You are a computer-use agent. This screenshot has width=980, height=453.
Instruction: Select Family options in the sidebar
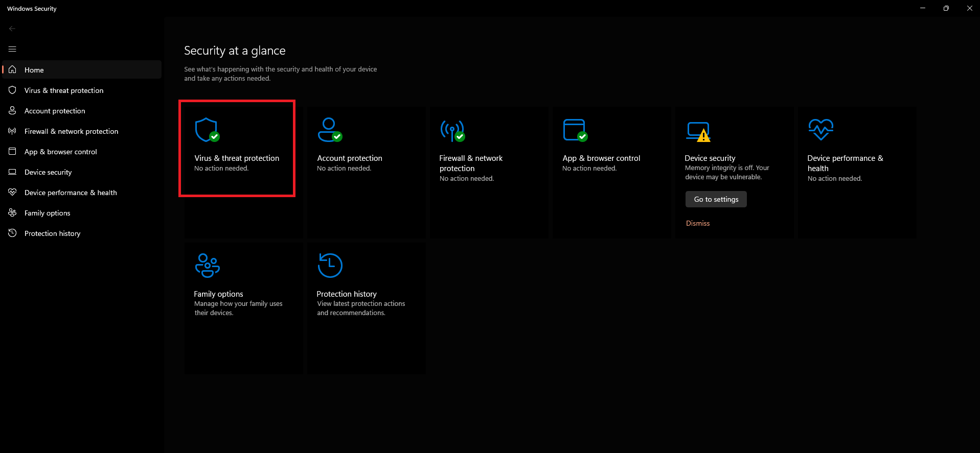tap(47, 213)
